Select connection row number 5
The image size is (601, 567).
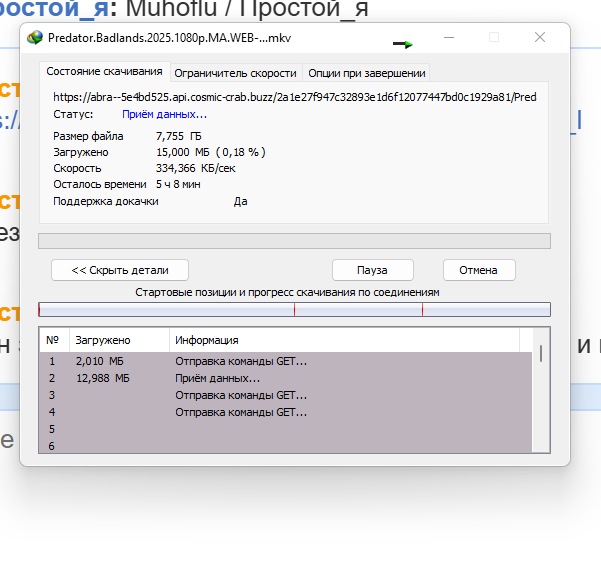click(x=286, y=429)
